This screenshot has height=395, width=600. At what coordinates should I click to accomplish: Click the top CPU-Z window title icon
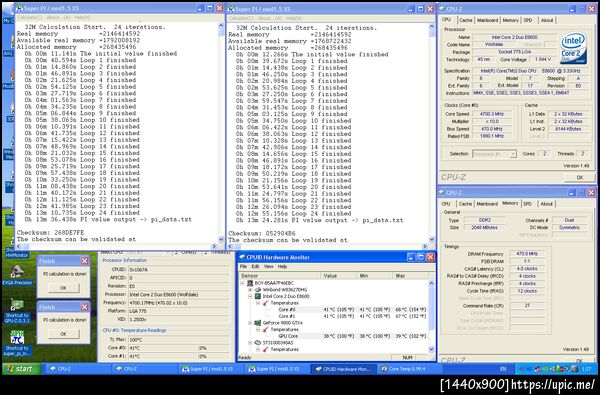click(x=442, y=9)
